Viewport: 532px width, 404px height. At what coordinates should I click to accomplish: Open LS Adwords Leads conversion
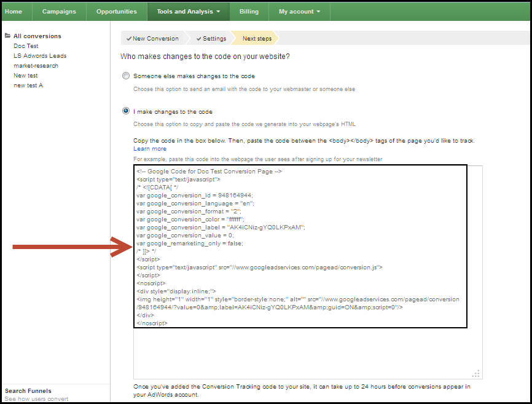coord(40,56)
